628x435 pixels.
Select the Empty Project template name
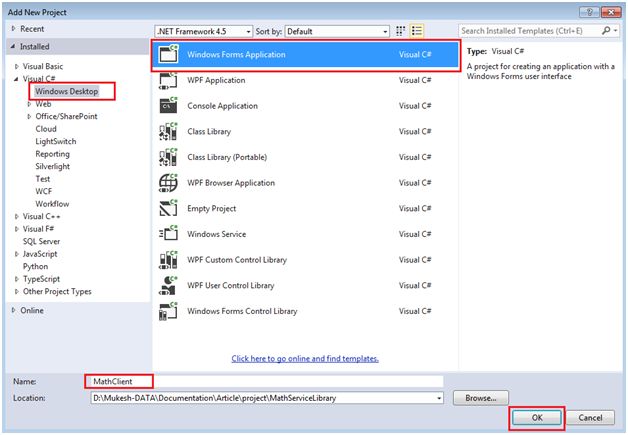click(211, 208)
